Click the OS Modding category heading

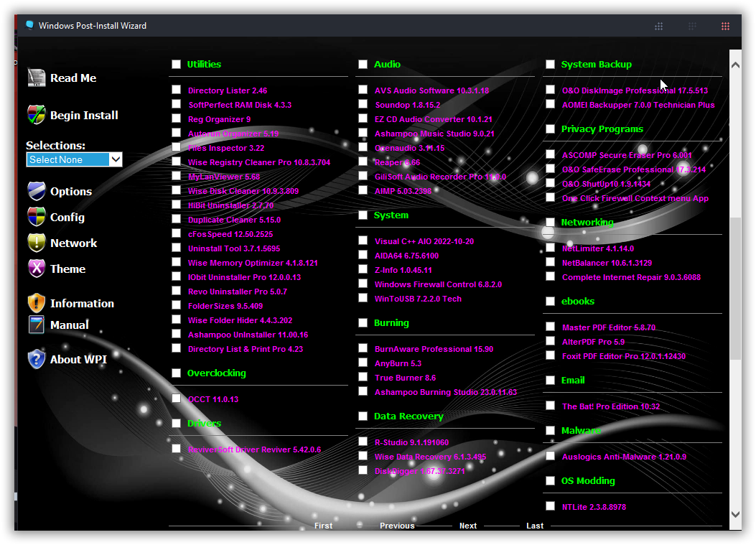pyautogui.click(x=588, y=481)
